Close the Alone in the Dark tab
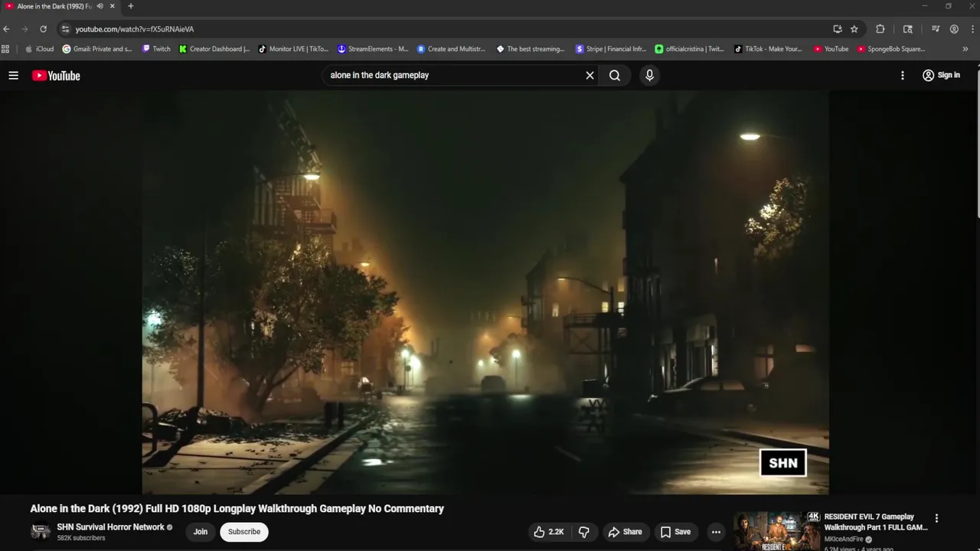The width and height of the screenshot is (980, 551). (x=112, y=6)
